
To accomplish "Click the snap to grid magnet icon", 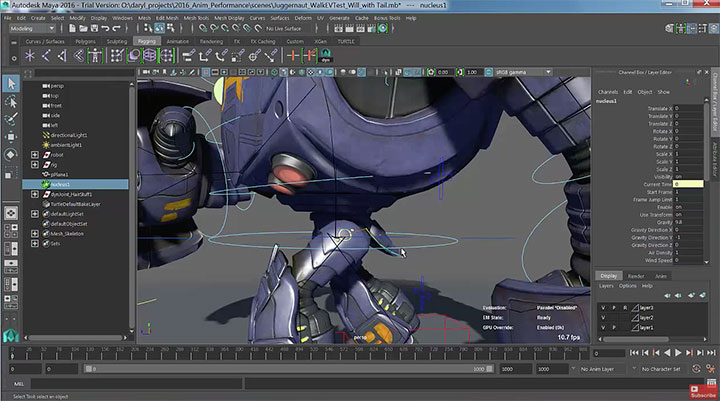I will pyautogui.click(x=202, y=28).
